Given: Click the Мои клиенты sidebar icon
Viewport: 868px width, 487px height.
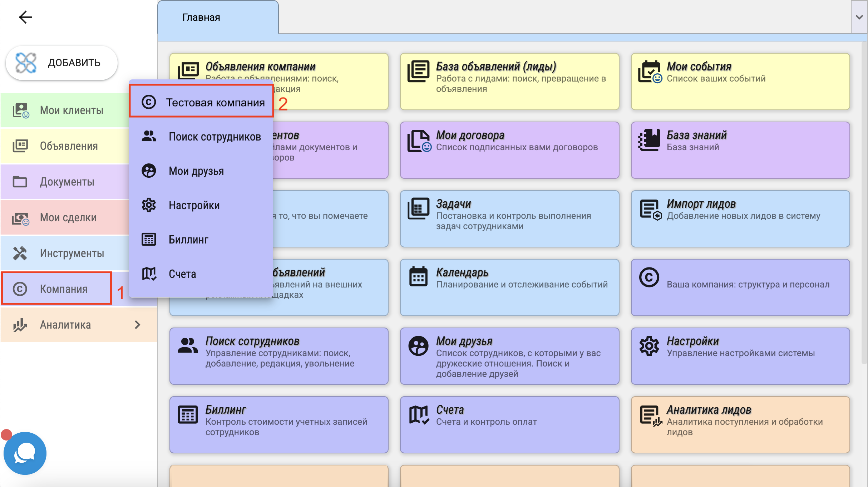Looking at the screenshot, I should click(21, 110).
